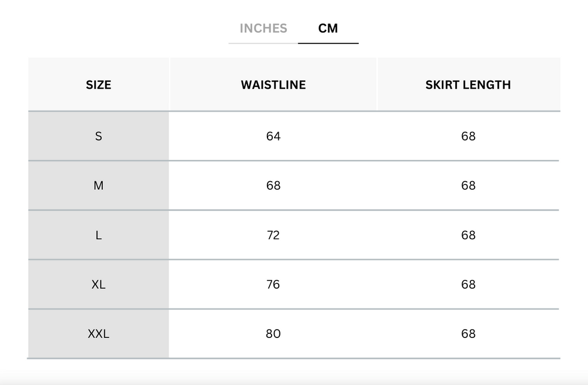Click the SKIRT LENGTH column header

coord(468,85)
